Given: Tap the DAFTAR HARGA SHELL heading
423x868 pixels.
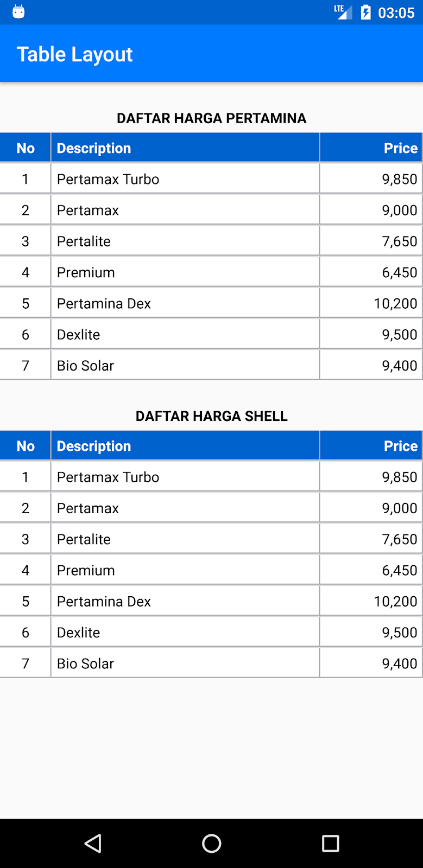Looking at the screenshot, I should tap(211, 416).
